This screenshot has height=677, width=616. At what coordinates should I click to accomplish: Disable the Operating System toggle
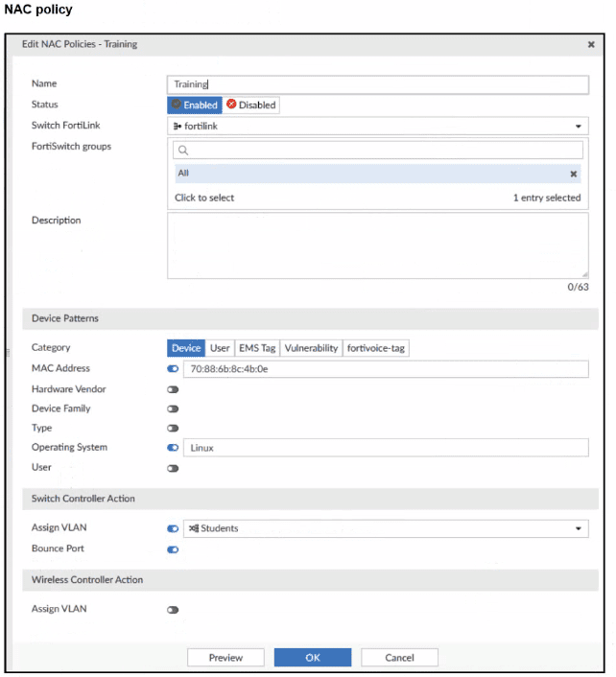tap(173, 448)
